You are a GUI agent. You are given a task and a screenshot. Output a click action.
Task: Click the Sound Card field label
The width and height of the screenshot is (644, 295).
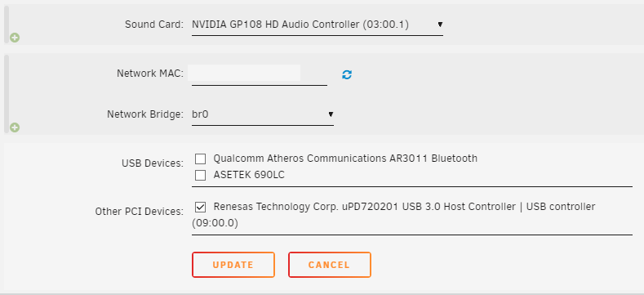click(x=154, y=25)
